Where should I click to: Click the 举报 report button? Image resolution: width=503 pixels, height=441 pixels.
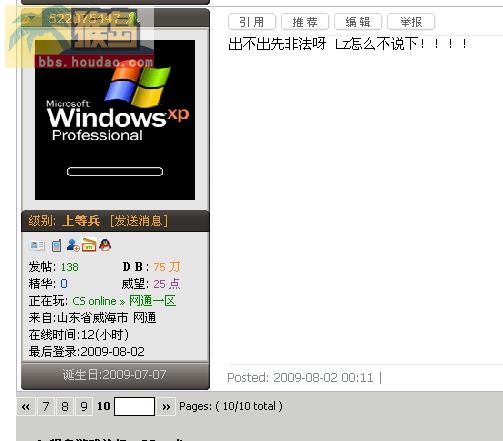[411, 22]
